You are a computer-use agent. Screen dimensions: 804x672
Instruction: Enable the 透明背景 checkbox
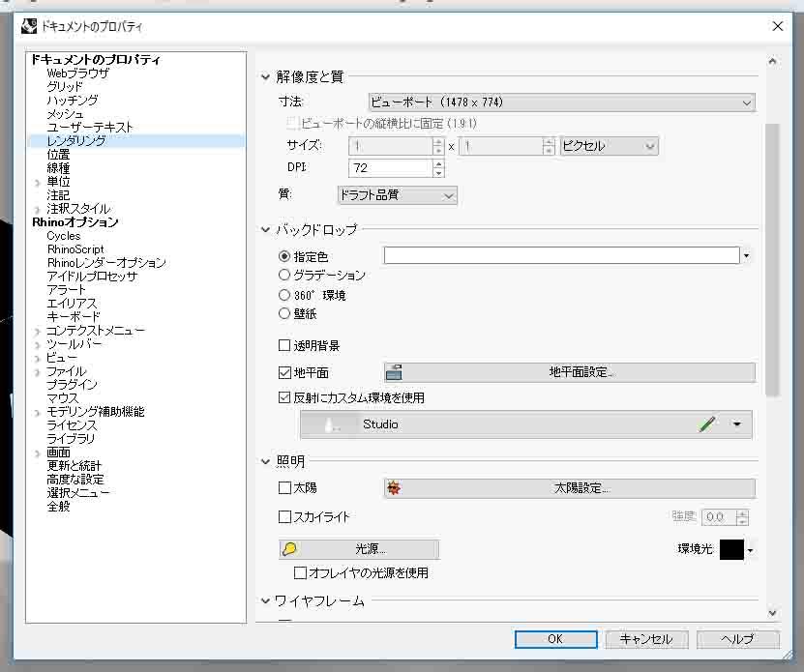pos(284,345)
